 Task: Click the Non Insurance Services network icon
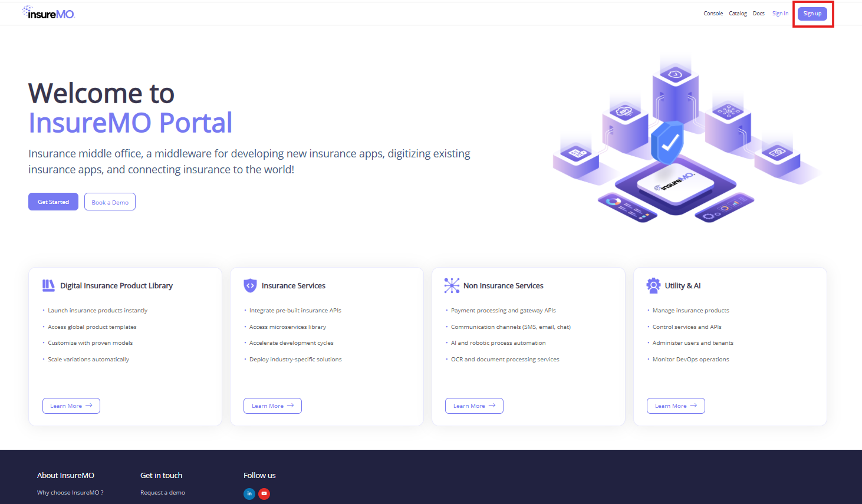pos(452,285)
